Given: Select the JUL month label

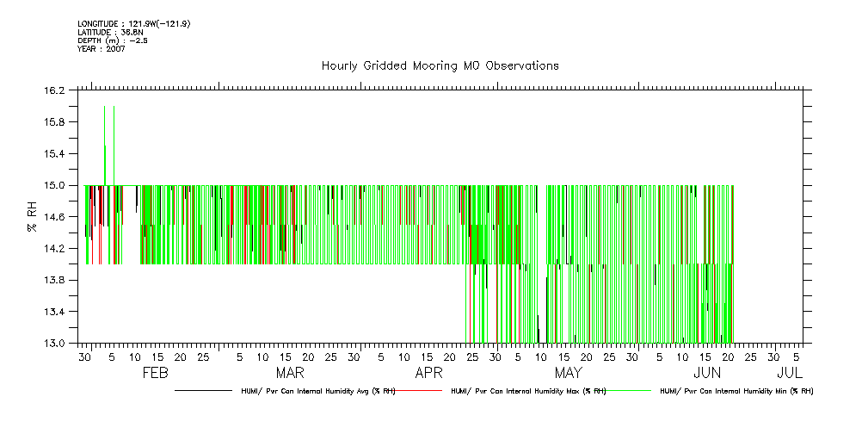Looking at the screenshot, I should coord(790,373).
